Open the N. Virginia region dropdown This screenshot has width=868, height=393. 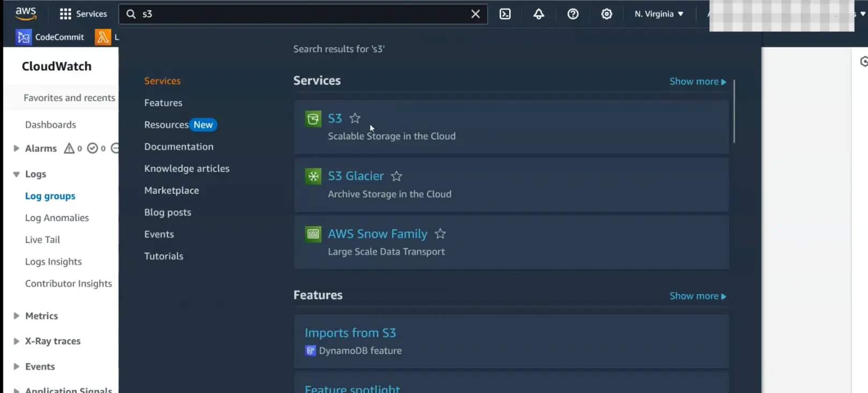659,14
